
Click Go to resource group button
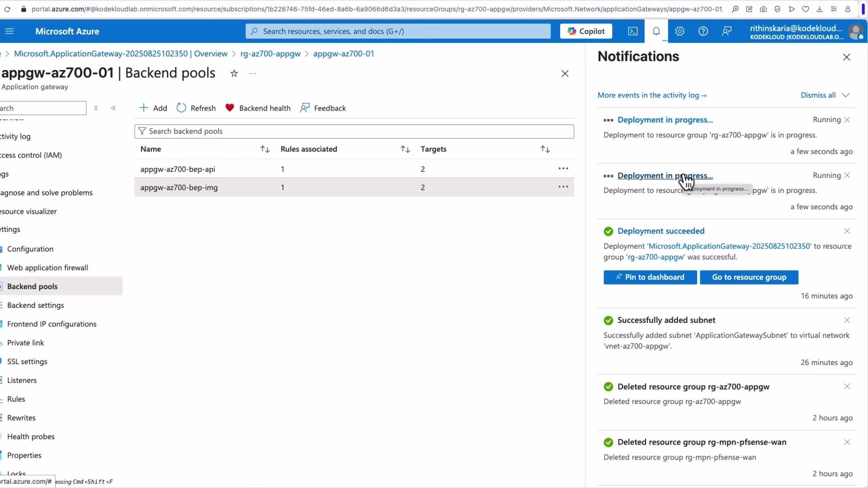[x=749, y=277]
